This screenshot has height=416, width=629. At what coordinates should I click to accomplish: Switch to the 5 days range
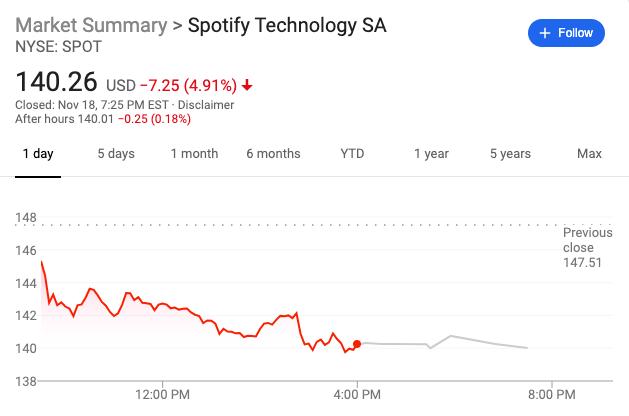pyautogui.click(x=116, y=154)
